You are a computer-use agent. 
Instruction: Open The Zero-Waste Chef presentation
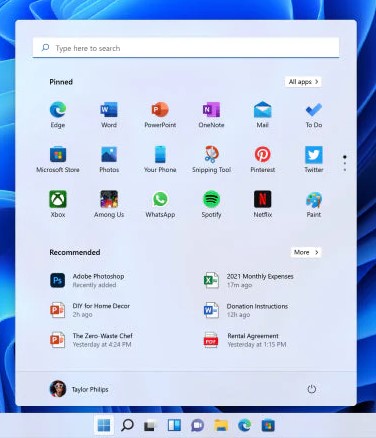91,340
